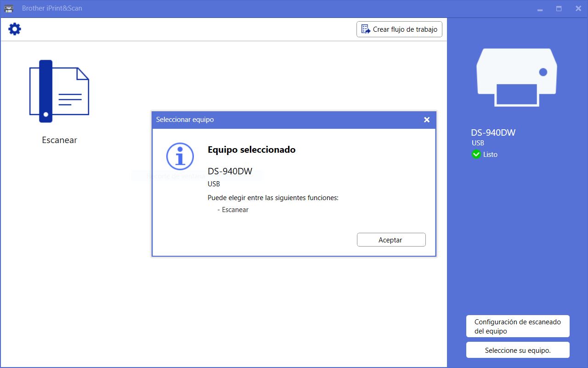Click the white printer image in sidebar
The image size is (588, 368).
(x=517, y=77)
